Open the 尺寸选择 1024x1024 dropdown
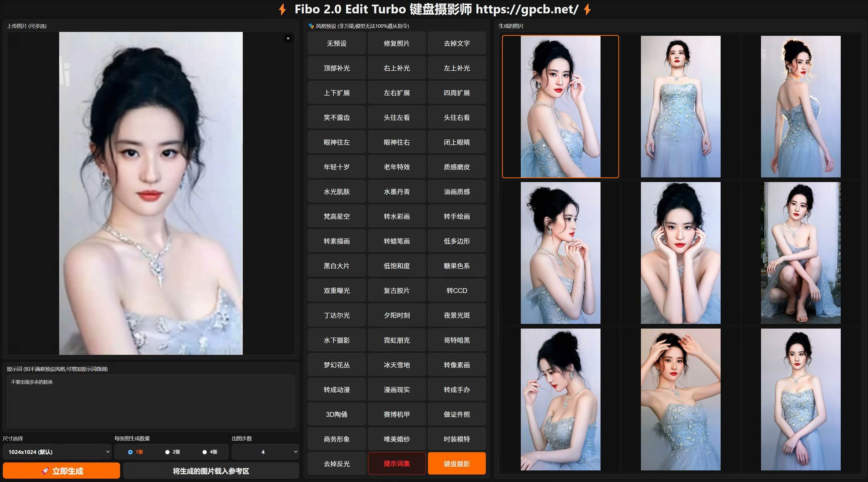The width and height of the screenshot is (868, 482). pyautogui.click(x=57, y=452)
